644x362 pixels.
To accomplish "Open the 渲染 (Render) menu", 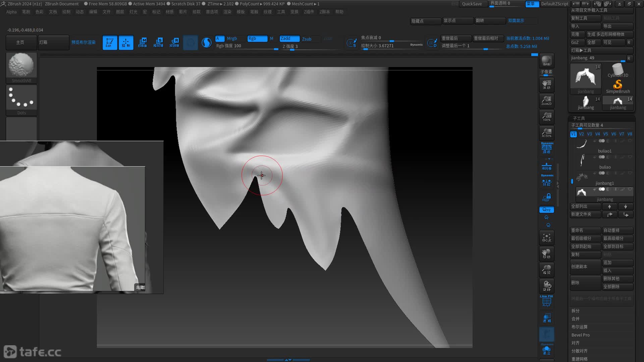I will [x=227, y=12].
